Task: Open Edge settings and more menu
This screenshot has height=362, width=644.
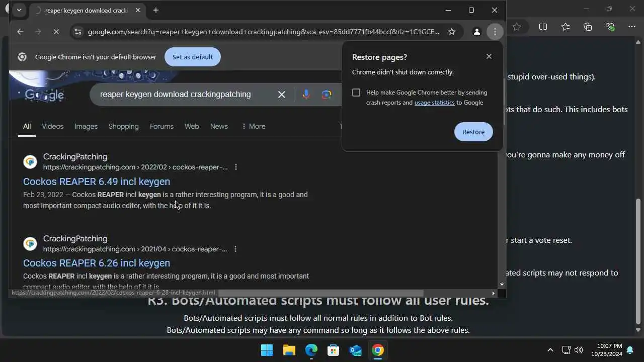Action: tap(632, 27)
